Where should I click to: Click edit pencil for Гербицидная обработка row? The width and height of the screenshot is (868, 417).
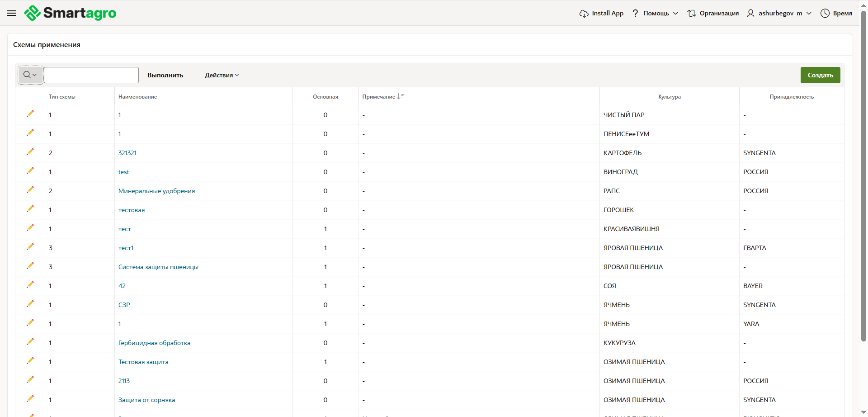pyautogui.click(x=30, y=342)
